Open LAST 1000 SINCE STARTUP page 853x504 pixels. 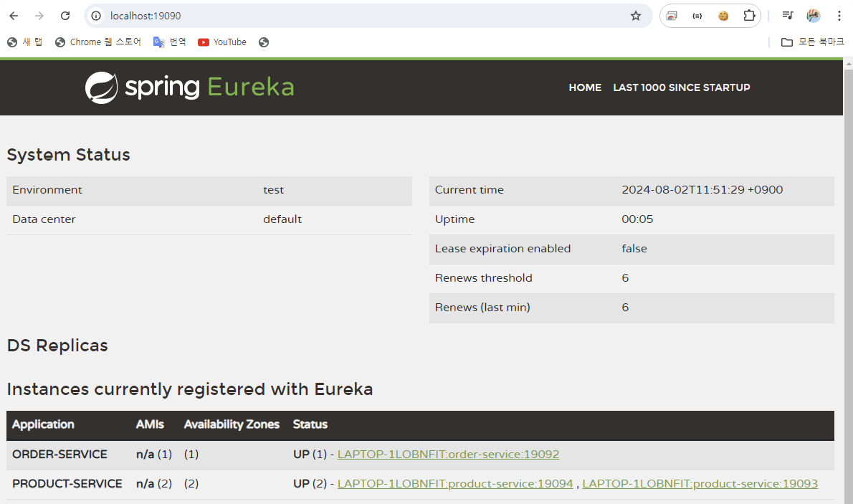[x=682, y=87]
